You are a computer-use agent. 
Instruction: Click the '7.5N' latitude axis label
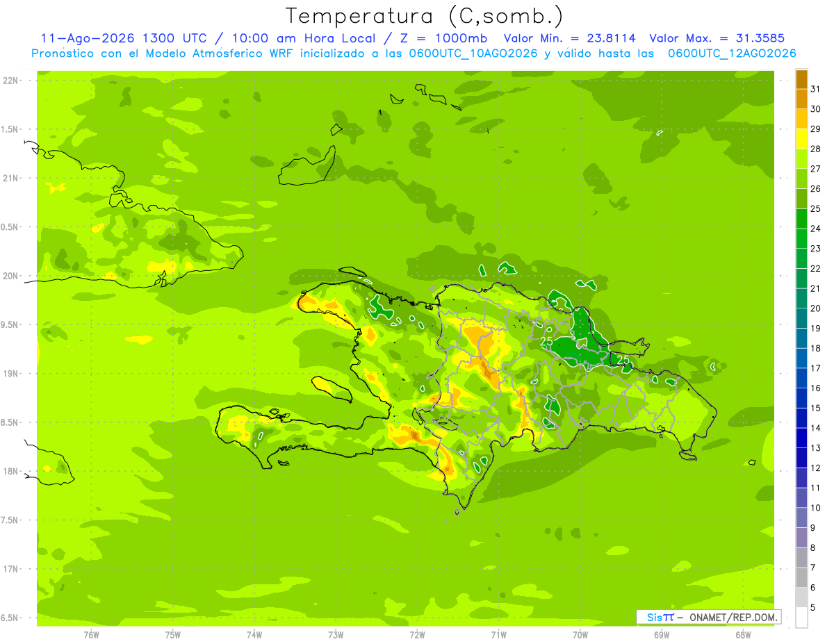(x=10, y=520)
